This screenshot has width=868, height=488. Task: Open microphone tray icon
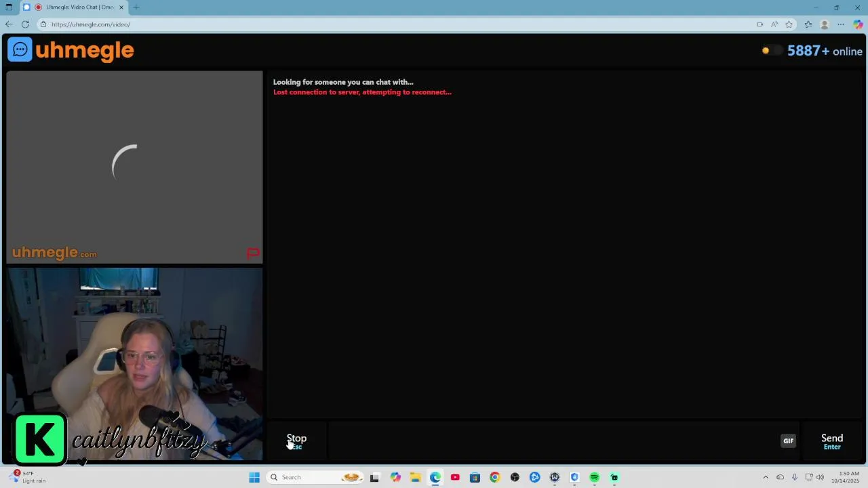[795, 477]
